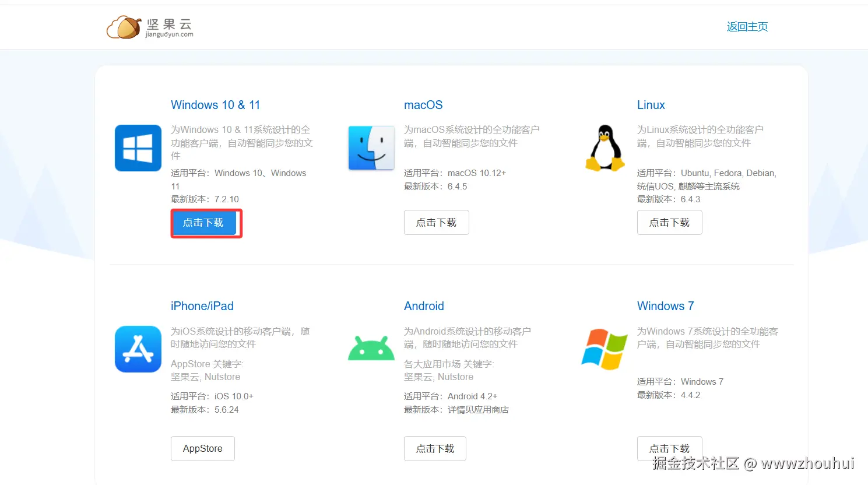This screenshot has width=868, height=485.
Task: Click the version text 最新版本：7.2.10
Action: pyautogui.click(x=205, y=199)
